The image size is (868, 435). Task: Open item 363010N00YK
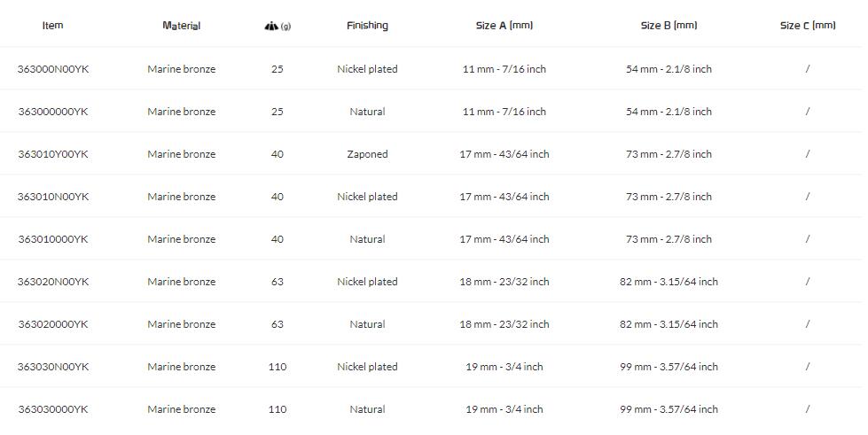(x=53, y=197)
